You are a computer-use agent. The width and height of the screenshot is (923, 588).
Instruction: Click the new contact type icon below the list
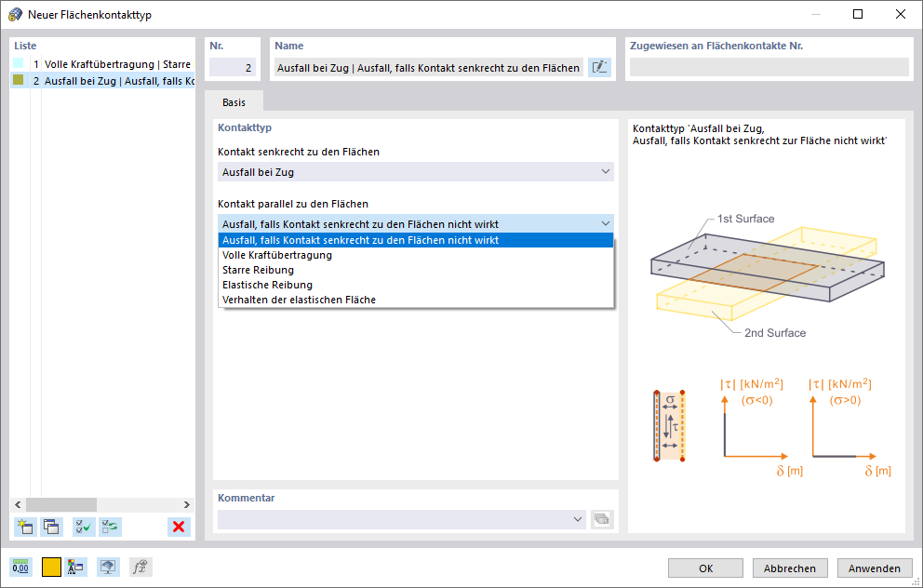pyautogui.click(x=25, y=527)
